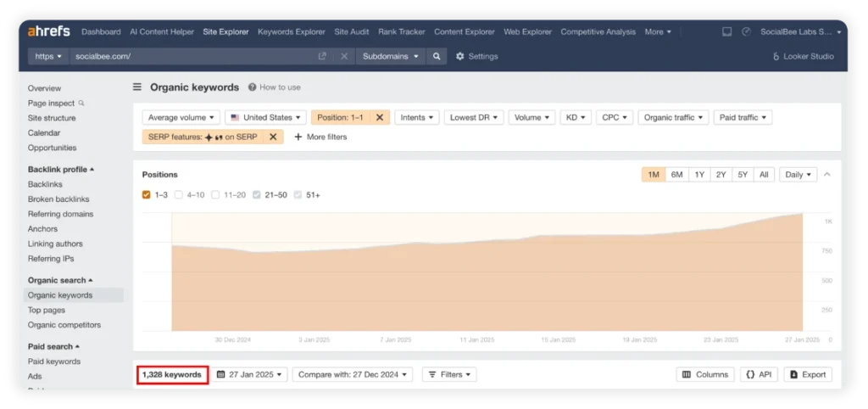
Task: Click the gauge icon in header
Action: pos(746,31)
